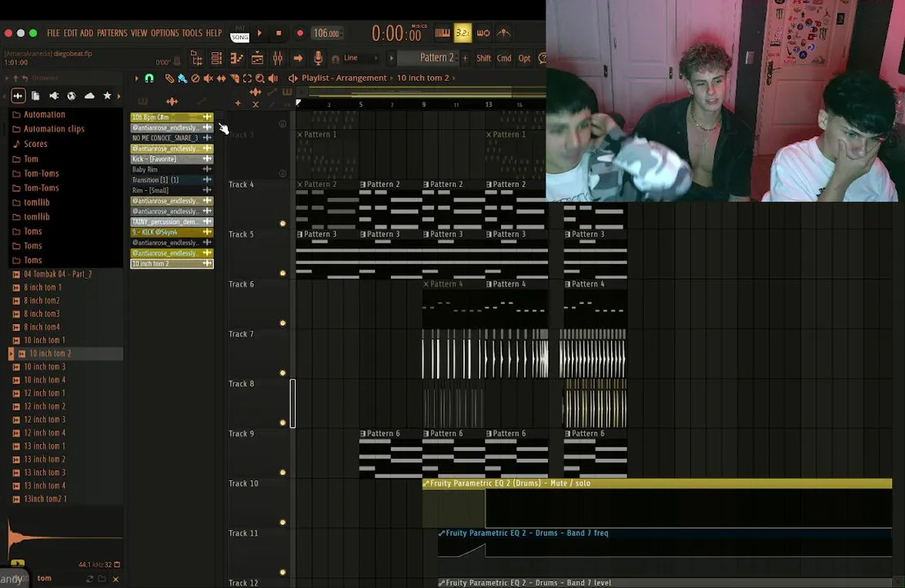Click the Shift modifier button

pos(484,58)
